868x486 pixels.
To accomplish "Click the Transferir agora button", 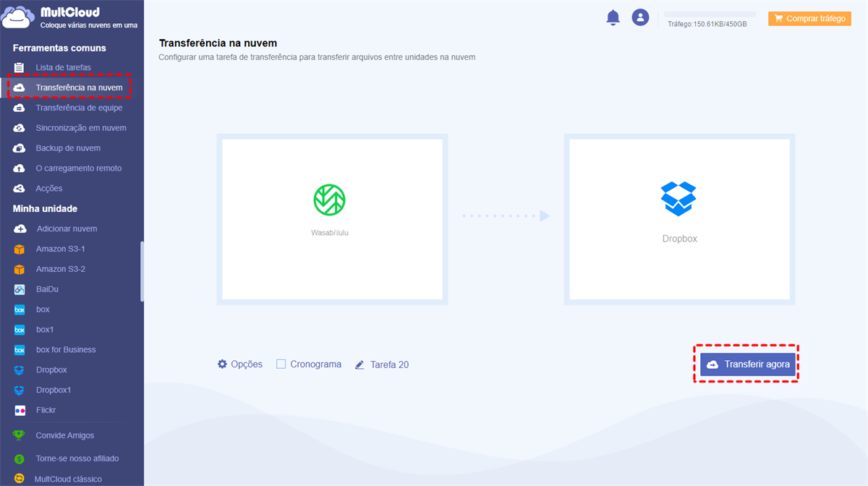I will click(x=748, y=364).
